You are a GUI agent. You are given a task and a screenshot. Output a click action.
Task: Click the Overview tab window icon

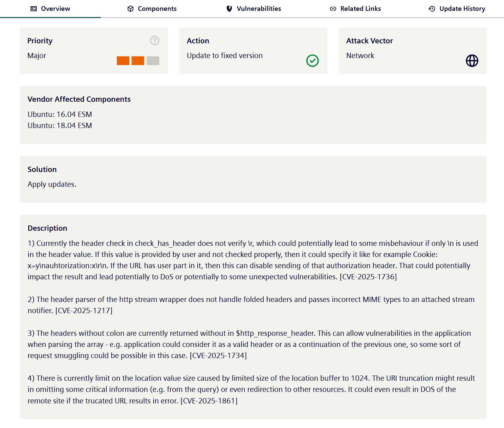[x=33, y=9]
